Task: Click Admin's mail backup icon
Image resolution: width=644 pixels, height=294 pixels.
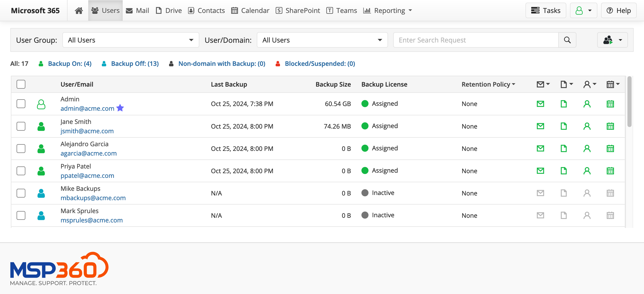Action: 540,104
